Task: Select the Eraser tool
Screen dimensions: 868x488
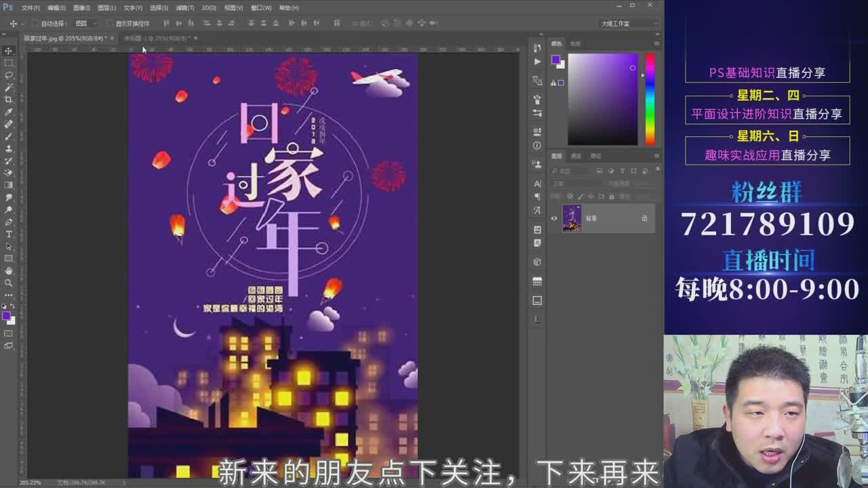Action: (9, 173)
